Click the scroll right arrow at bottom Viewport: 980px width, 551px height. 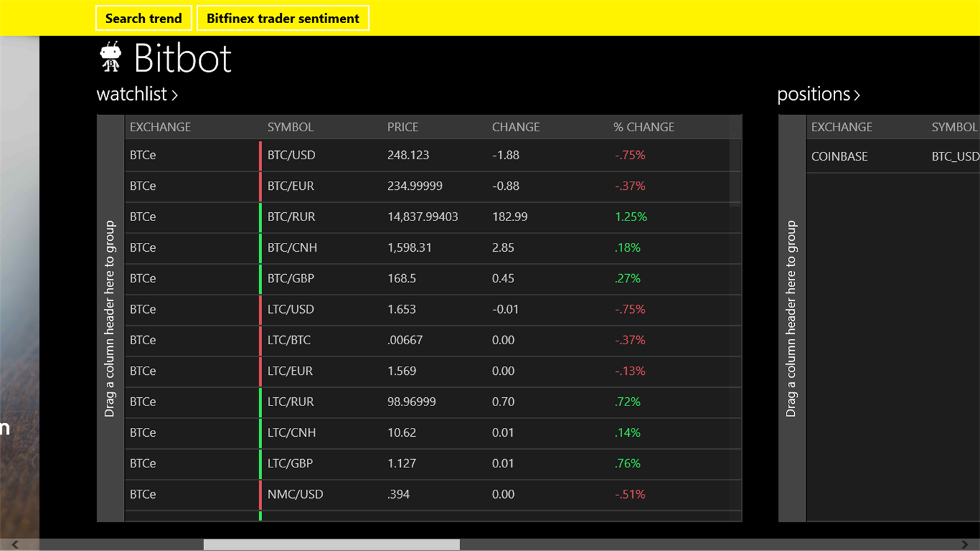(x=964, y=544)
